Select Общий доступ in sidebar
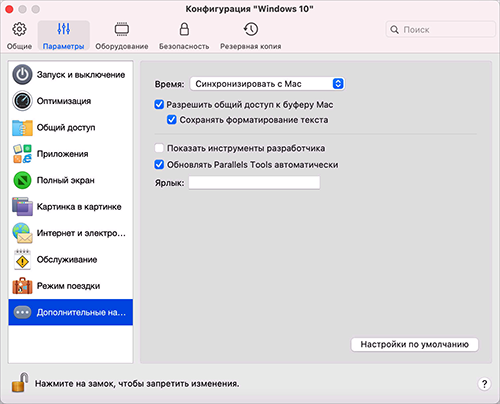Viewport: 500px width, 404px height. pos(71,127)
